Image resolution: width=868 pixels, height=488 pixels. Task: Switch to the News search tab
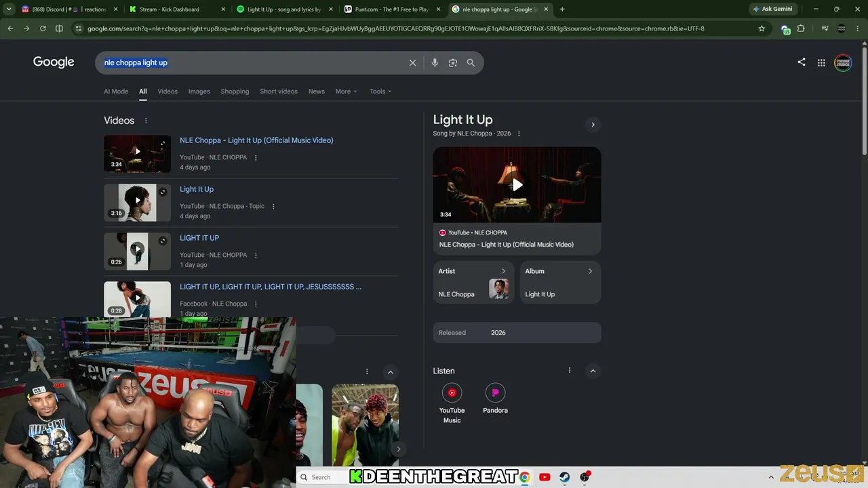(x=317, y=91)
